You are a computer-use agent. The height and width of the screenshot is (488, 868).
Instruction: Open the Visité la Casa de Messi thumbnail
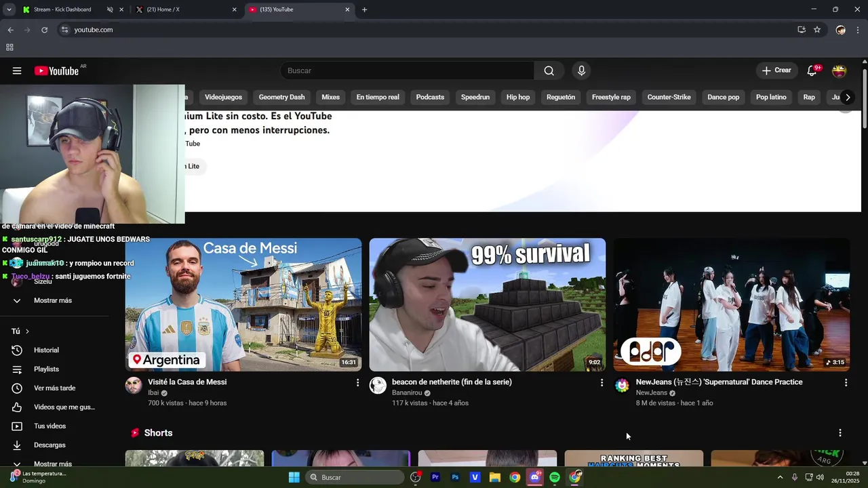243,304
